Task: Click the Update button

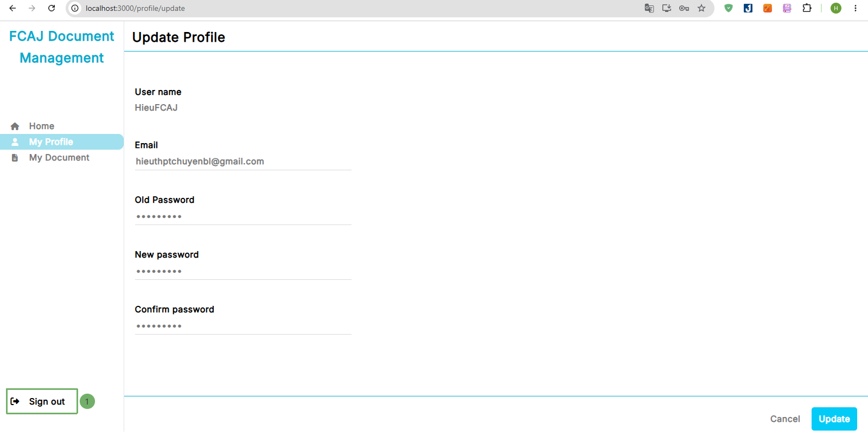Action: tap(834, 419)
